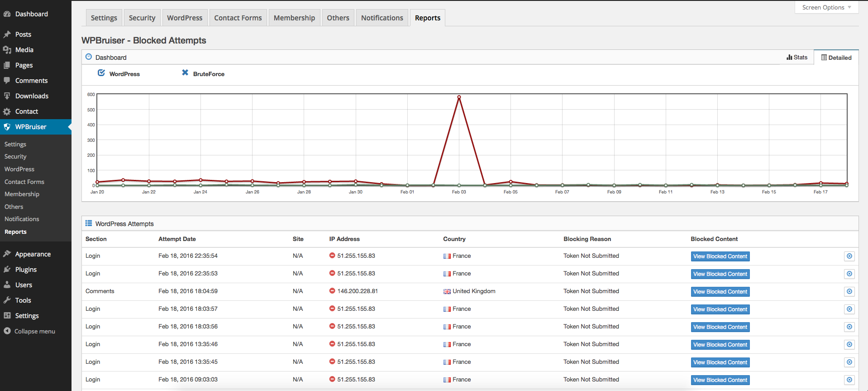Sort by the Attempt Date column header

coord(177,239)
